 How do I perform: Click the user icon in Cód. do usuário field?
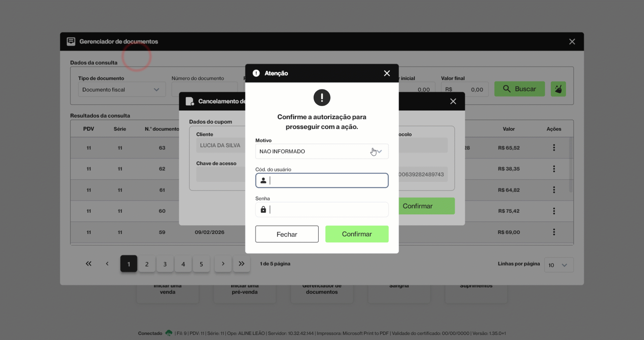tap(263, 181)
